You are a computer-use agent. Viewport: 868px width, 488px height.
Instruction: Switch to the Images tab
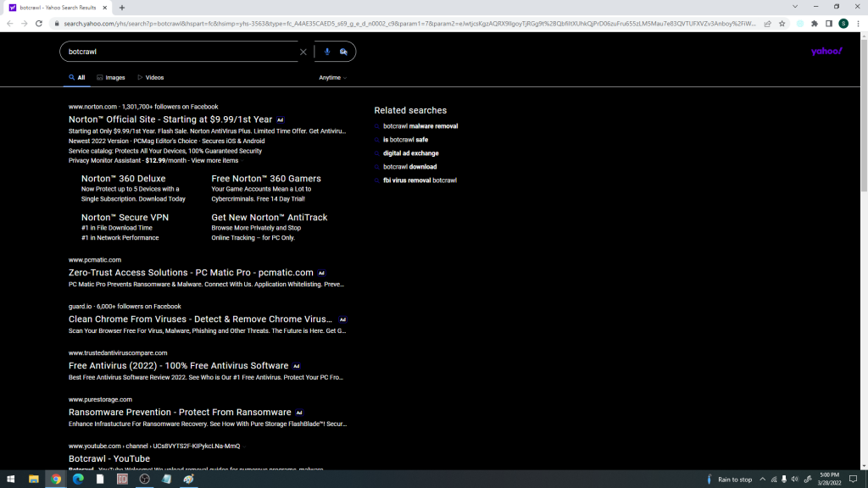111,78
